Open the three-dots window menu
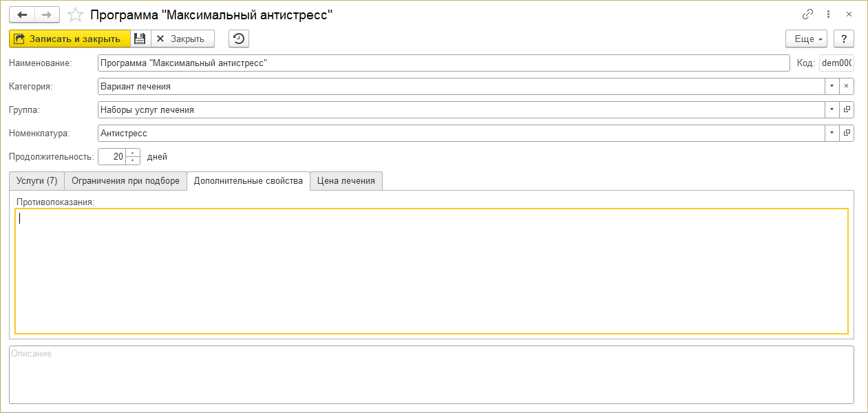 point(829,14)
